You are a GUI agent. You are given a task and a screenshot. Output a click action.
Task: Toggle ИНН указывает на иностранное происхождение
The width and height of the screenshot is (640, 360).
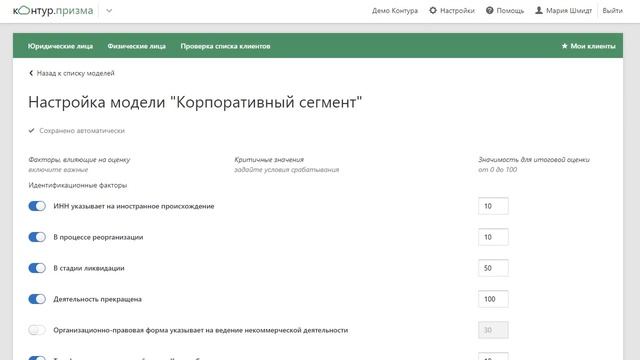37,206
